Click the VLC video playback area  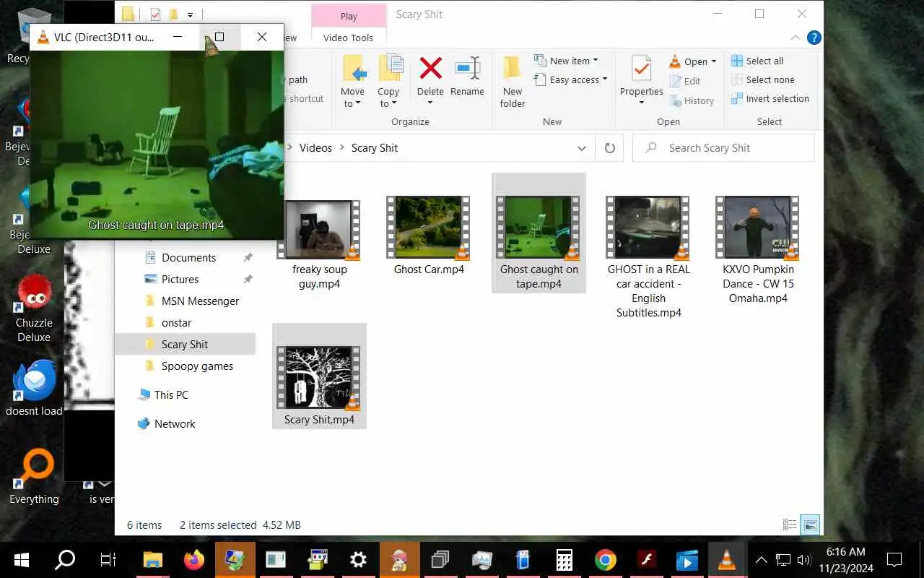click(157, 144)
